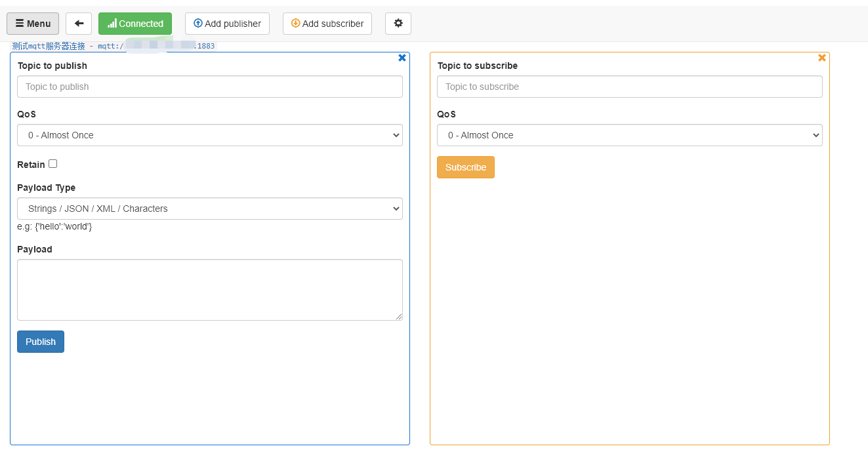The image size is (868, 461).
Task: Click the Connected status button
Action: tap(135, 24)
